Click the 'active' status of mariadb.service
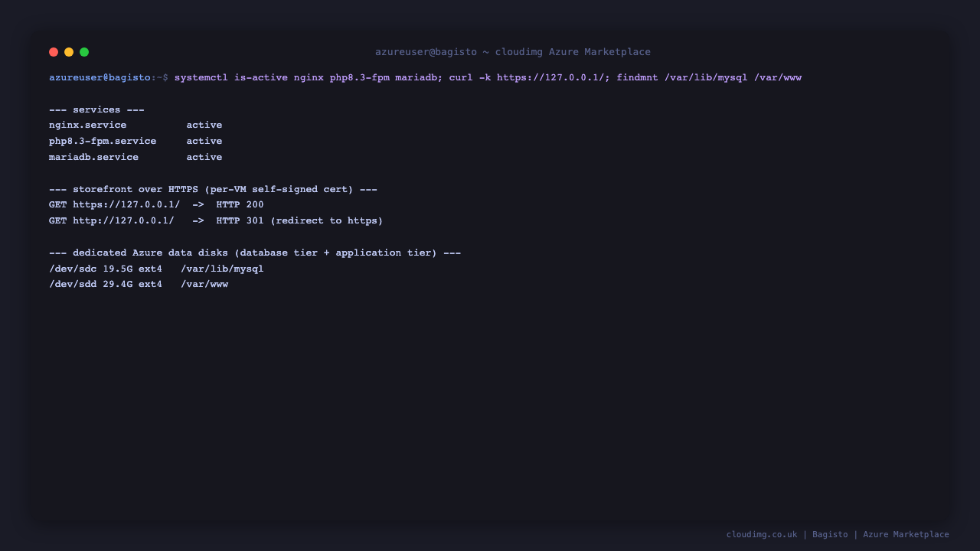Image resolution: width=980 pixels, height=551 pixels. point(204,157)
